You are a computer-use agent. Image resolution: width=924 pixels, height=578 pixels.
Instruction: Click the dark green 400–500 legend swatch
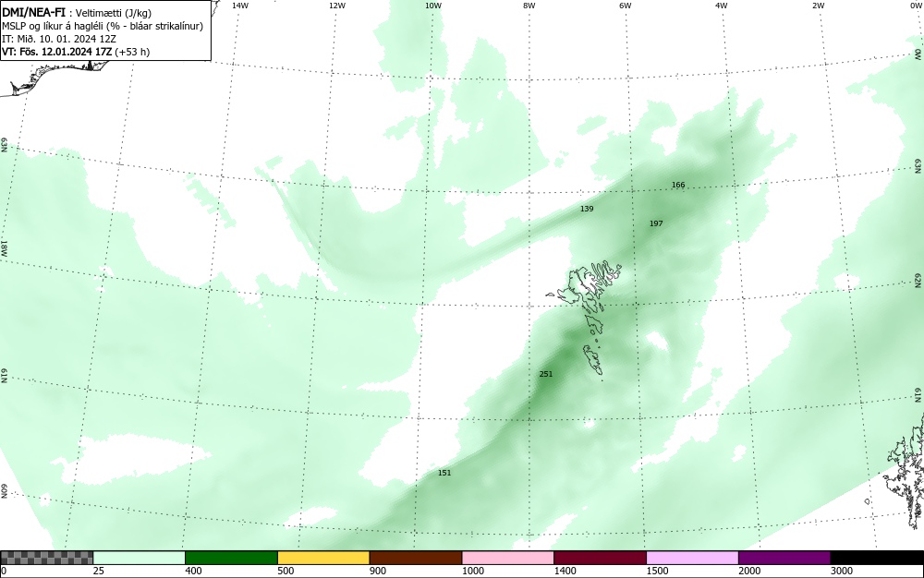pyautogui.click(x=231, y=558)
